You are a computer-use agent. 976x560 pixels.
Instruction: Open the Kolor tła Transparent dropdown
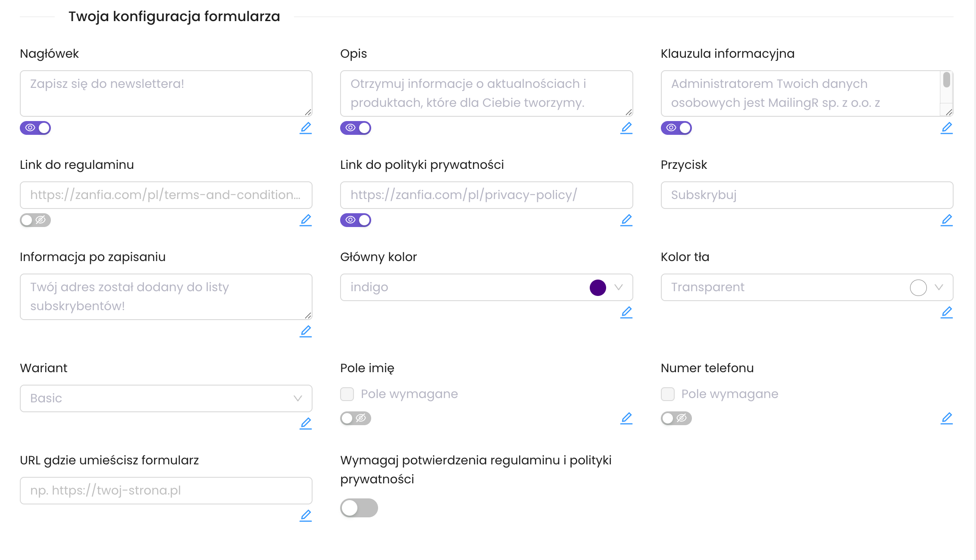pyautogui.click(x=939, y=287)
